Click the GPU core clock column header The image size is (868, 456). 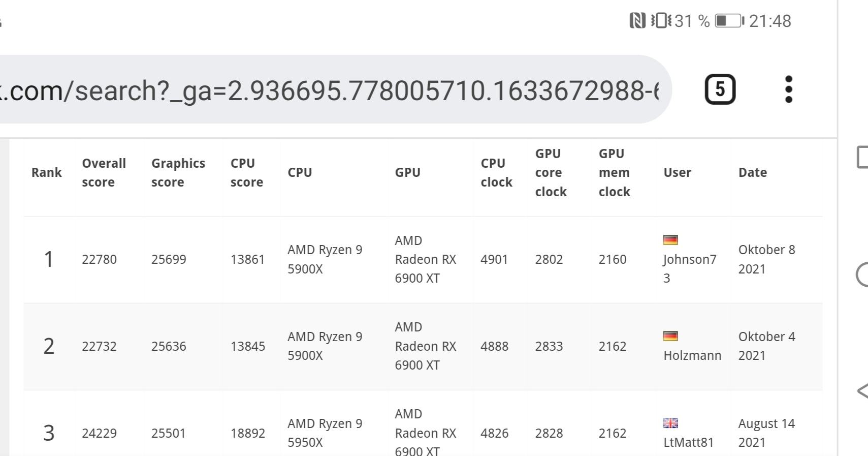pos(551,173)
